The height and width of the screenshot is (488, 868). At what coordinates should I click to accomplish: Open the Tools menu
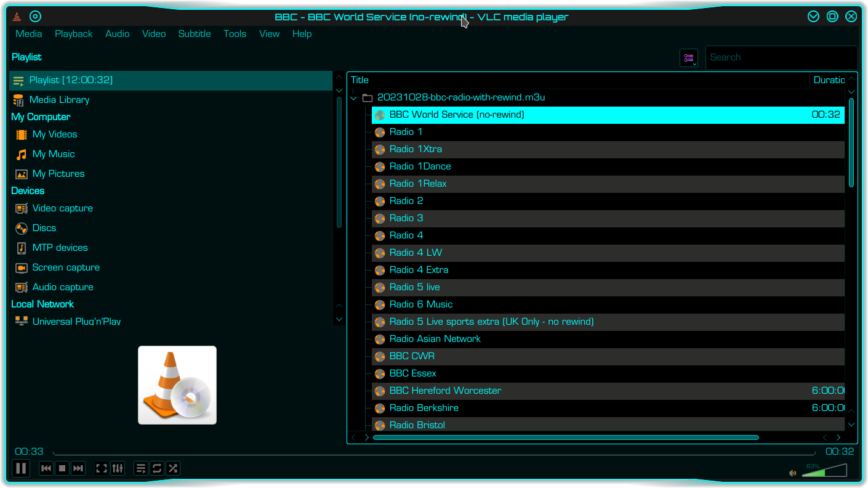coord(235,34)
